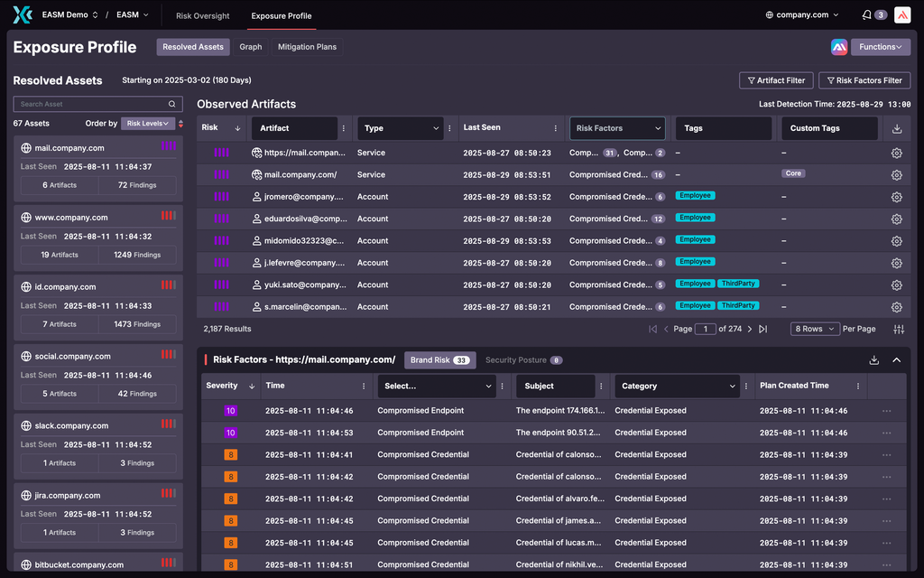Open table column settings sliders icon

pyautogui.click(x=898, y=329)
